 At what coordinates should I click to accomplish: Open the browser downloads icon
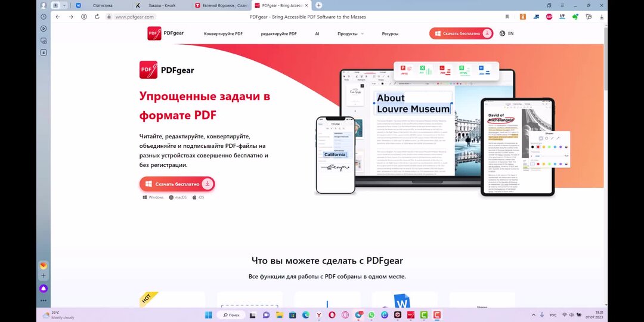click(x=602, y=17)
